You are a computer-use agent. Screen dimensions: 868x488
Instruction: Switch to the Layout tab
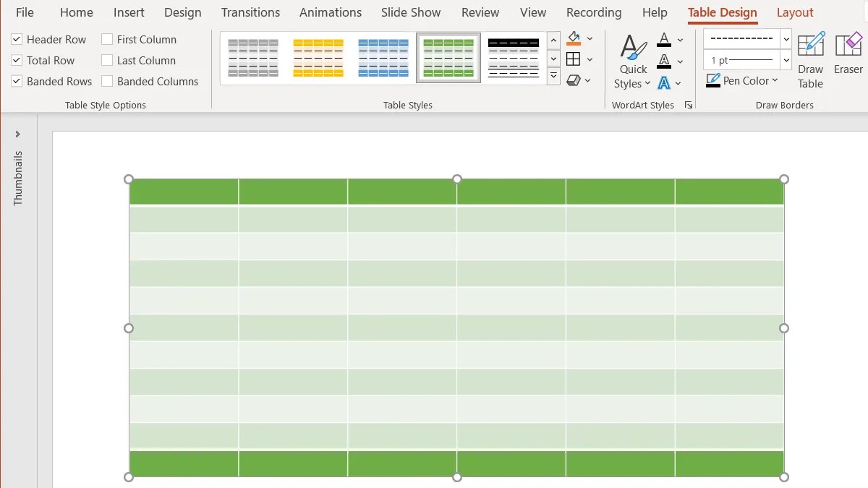click(795, 12)
